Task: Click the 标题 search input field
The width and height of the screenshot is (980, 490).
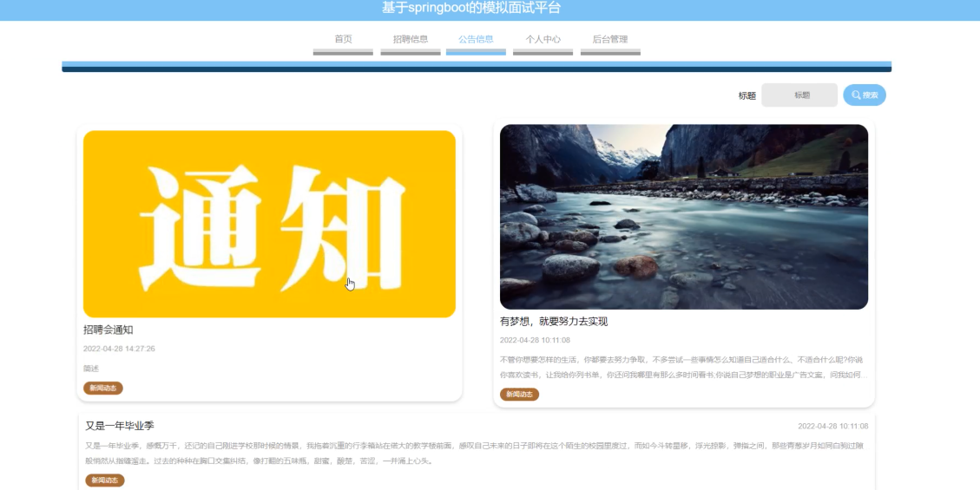Action: click(x=799, y=95)
